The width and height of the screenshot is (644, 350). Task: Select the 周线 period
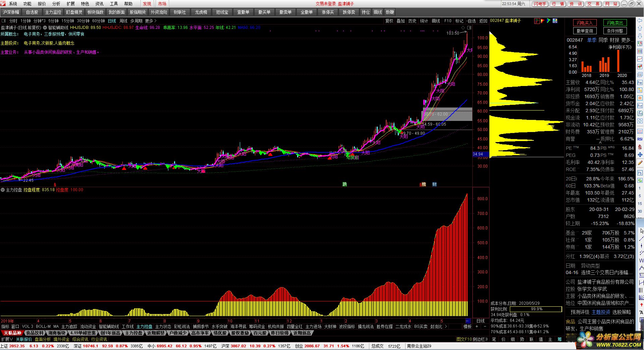[123, 21]
